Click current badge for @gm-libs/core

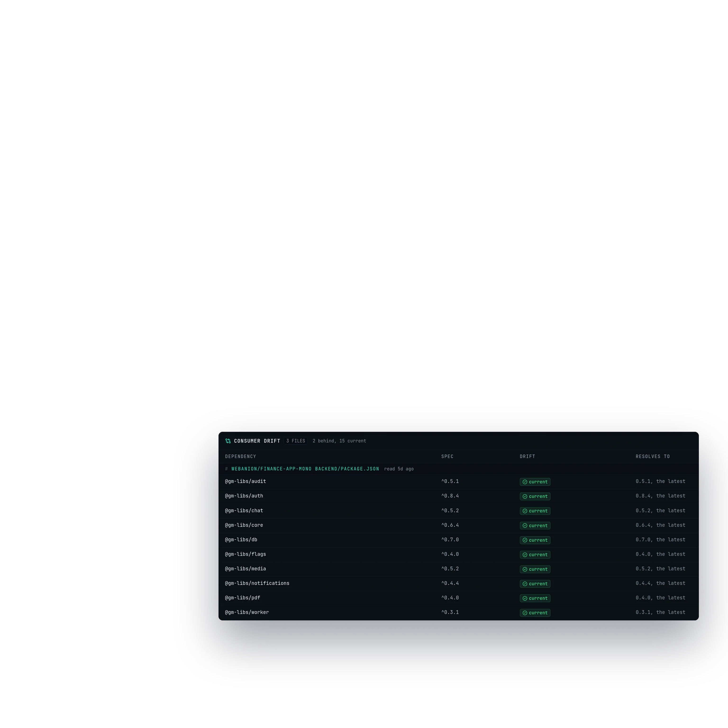tap(535, 526)
